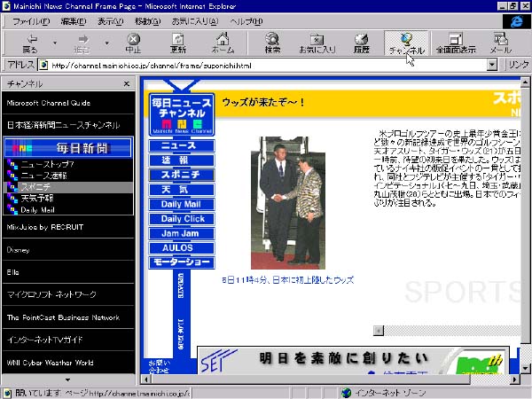Open インターネットTVガイド channel
The height and width of the screenshot is (399, 532).
(x=68, y=340)
